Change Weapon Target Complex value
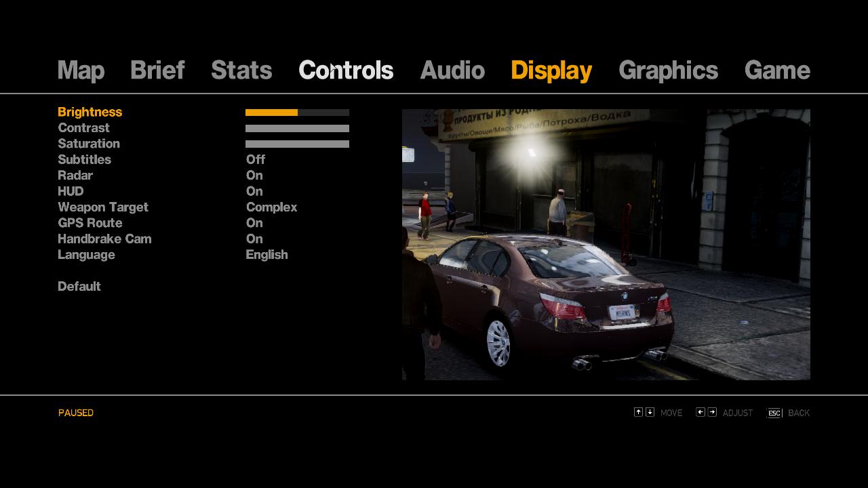The image size is (868, 488). [x=271, y=207]
